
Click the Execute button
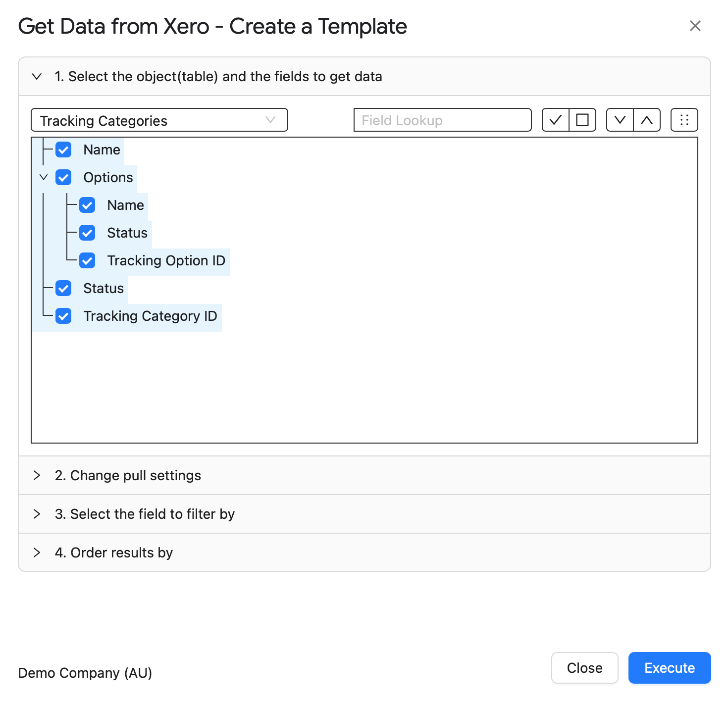point(670,668)
